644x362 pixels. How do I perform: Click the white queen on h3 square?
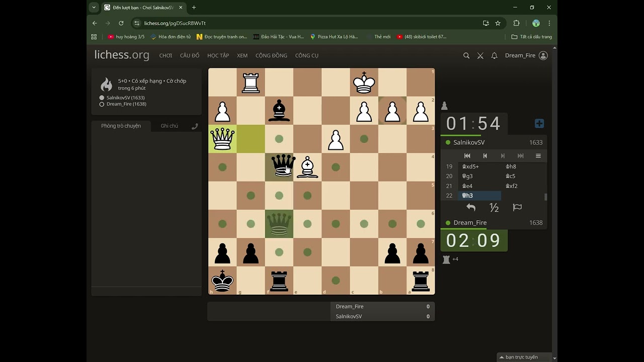tap(222, 139)
